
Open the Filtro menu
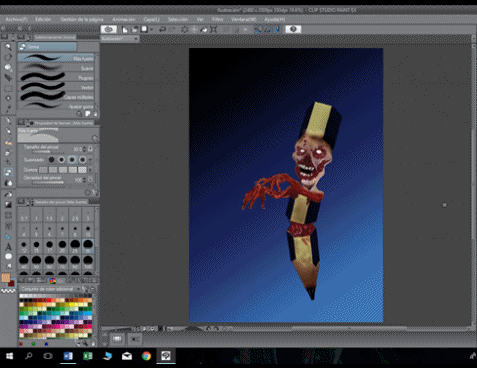[218, 19]
